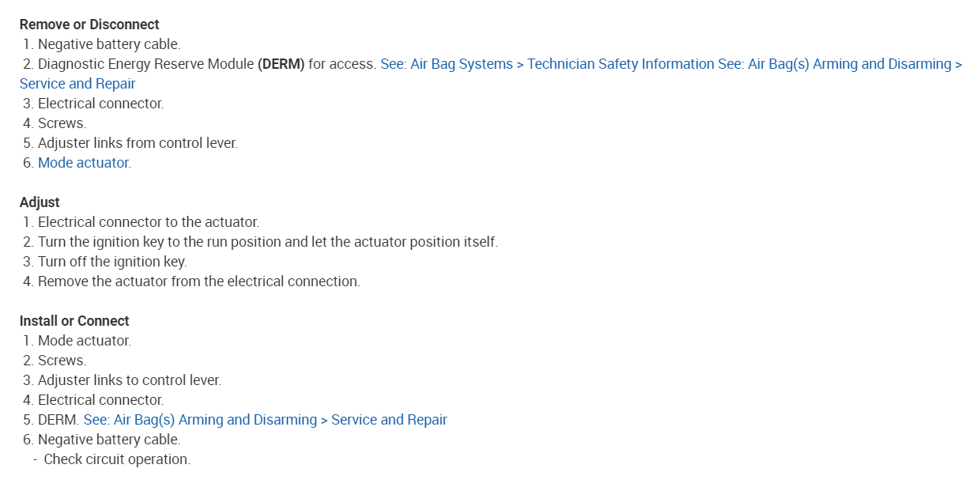Click the "Adjust" section heading
980x491 pixels.
tap(40, 202)
